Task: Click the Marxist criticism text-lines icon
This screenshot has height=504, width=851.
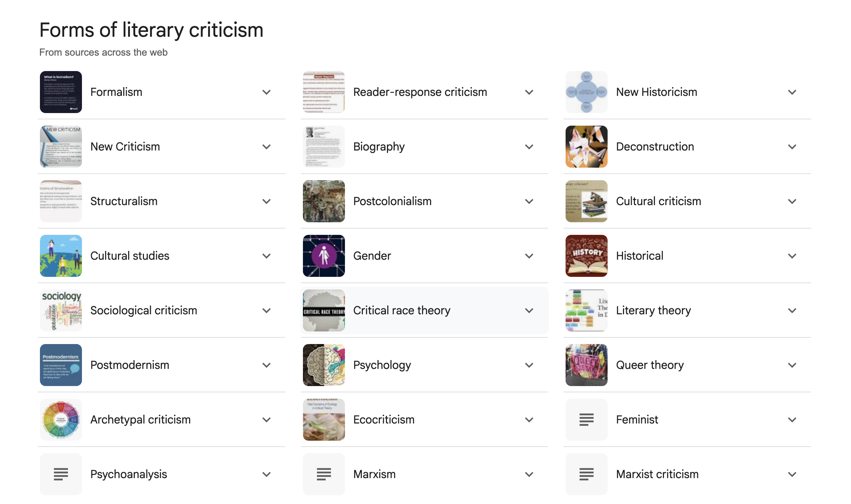Action: pos(586,474)
